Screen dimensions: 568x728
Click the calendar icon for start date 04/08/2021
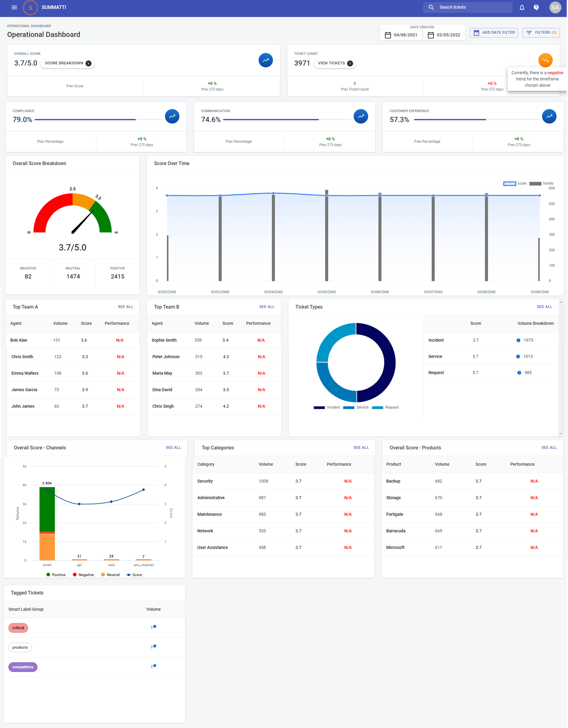[388, 35]
